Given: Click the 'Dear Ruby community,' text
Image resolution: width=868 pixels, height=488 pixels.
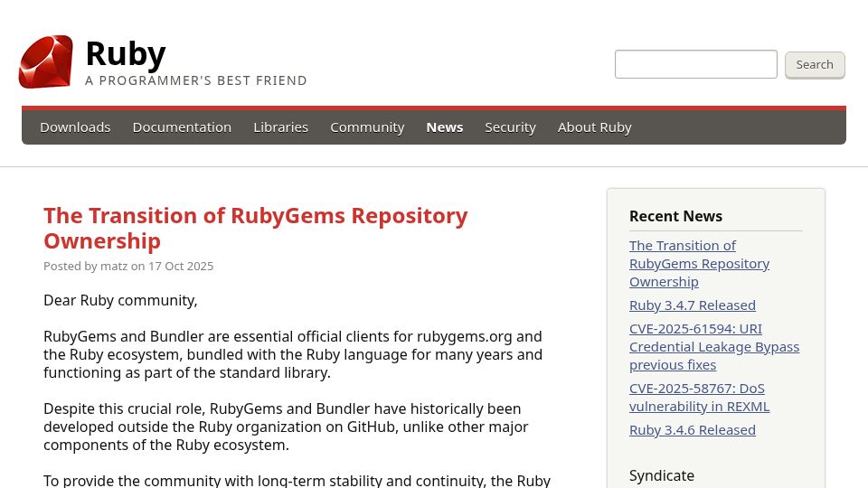Looking at the screenshot, I should click(120, 300).
